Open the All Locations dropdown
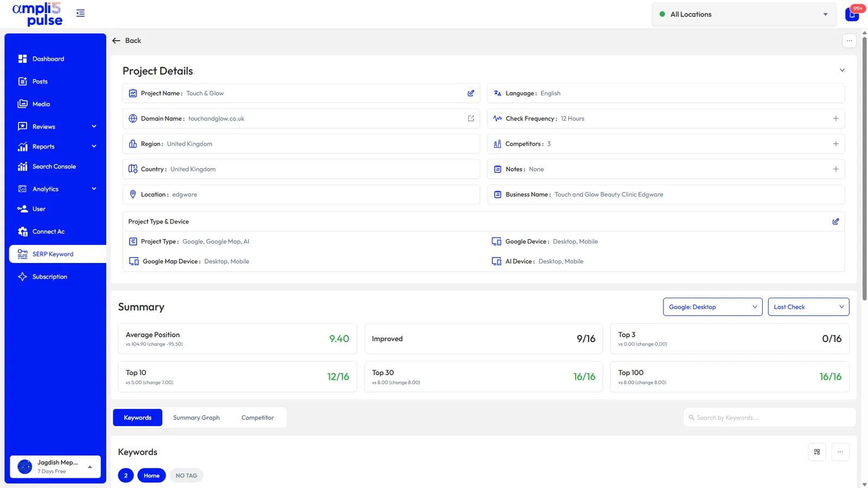The image size is (868, 488). click(x=744, y=15)
